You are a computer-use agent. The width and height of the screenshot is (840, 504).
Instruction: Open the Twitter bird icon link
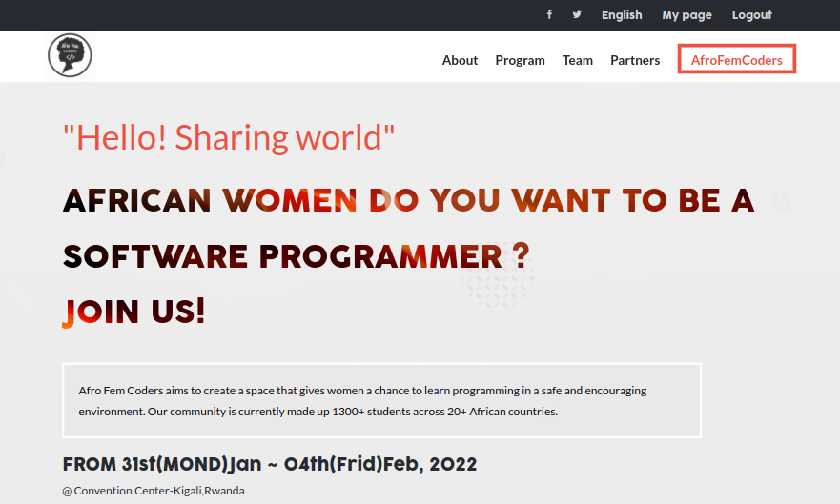[x=577, y=15]
